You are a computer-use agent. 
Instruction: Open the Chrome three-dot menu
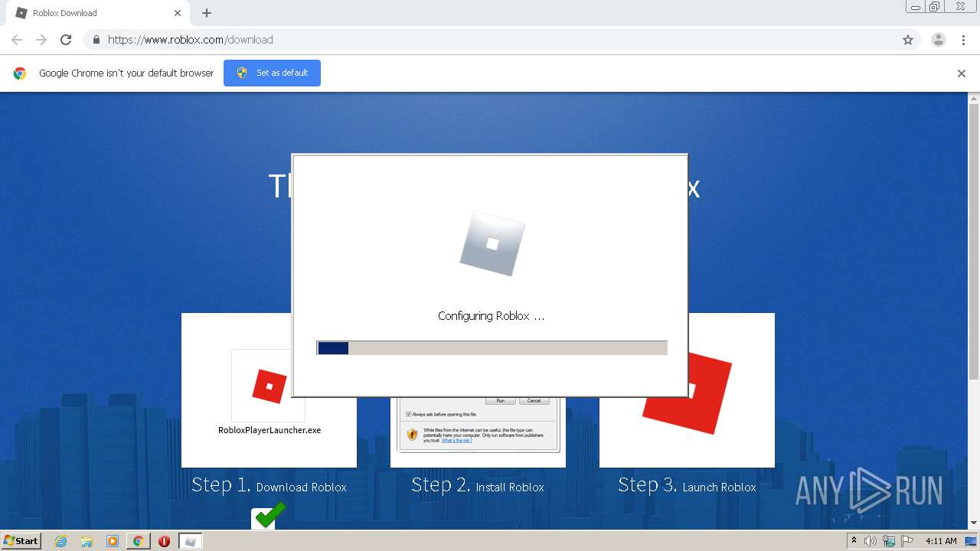[x=963, y=40]
